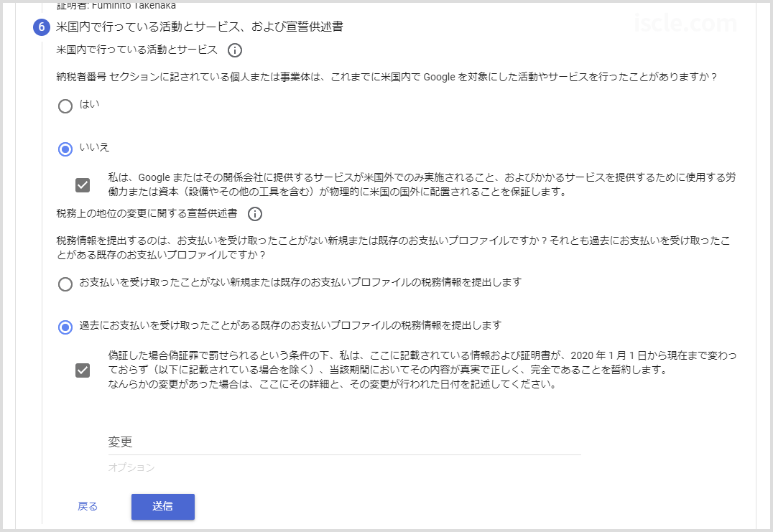Click section heading 米国内で行っている活動とサービス、および宣誓供述書
Image resolution: width=773 pixels, height=532 pixels.
200,27
